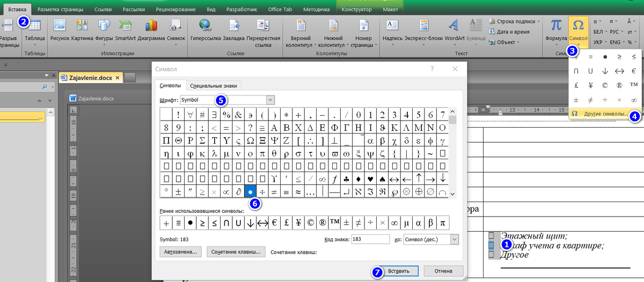644x282 pixels.
Task: Choose trademark symbol in Символ ribbon gallery
Action: [633, 85]
